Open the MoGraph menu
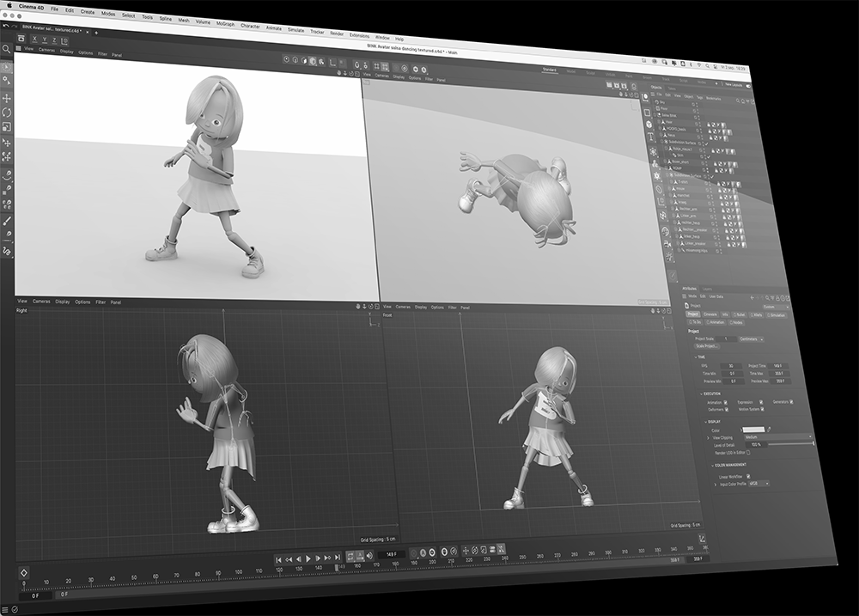The height and width of the screenshot is (616, 859). point(225,23)
